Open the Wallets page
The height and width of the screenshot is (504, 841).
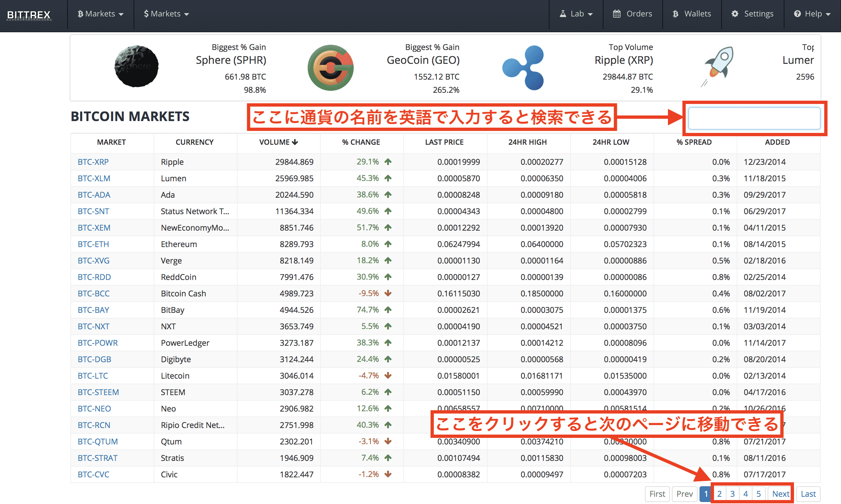pos(692,14)
